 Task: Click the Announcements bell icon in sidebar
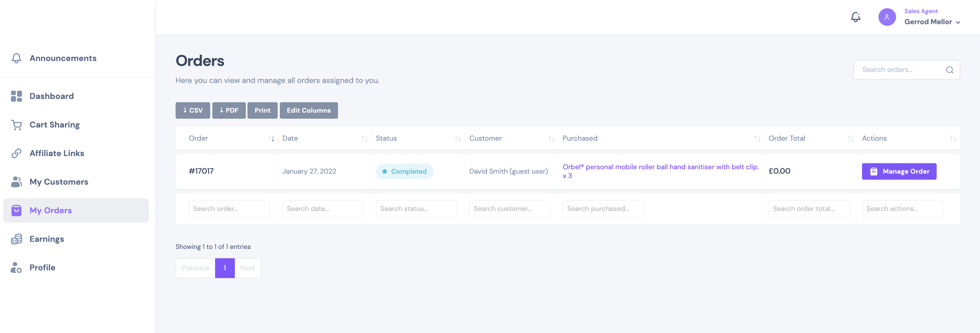coord(16,58)
